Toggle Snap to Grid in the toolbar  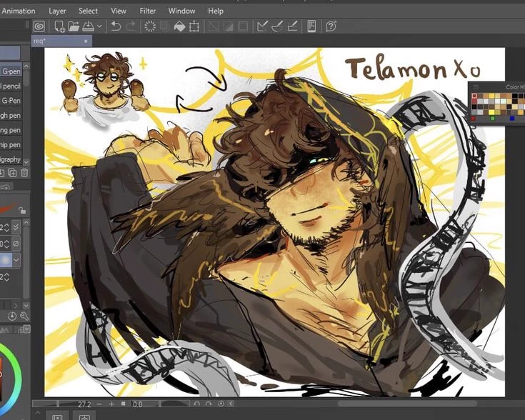pos(292,26)
